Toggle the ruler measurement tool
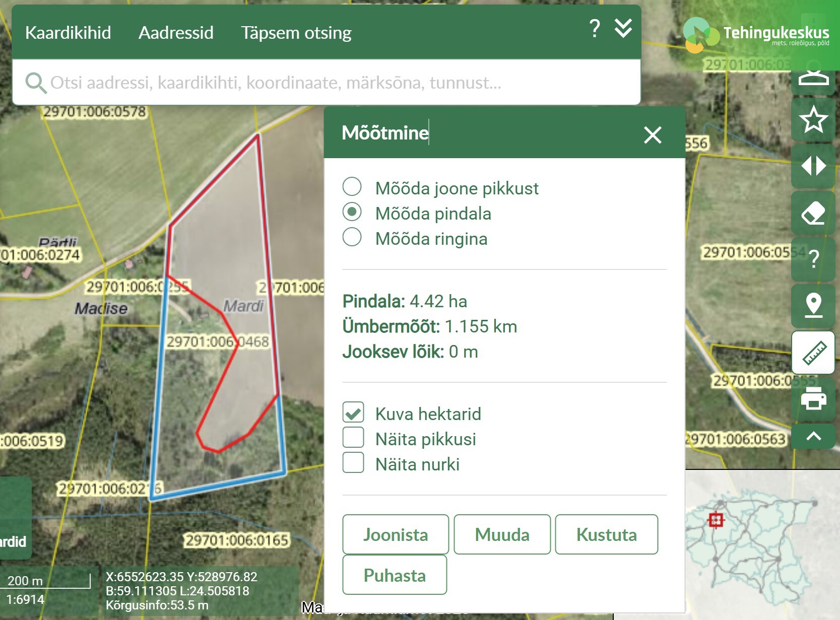840x620 pixels. click(x=813, y=353)
